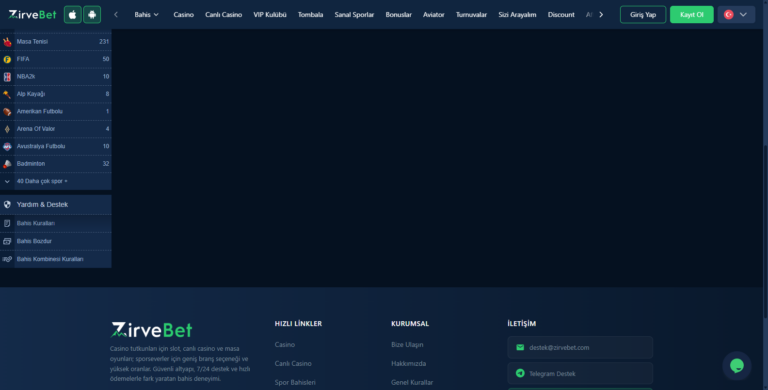This screenshot has width=768, height=390.
Task: Click the Giriş Yap login button
Action: coord(643,15)
